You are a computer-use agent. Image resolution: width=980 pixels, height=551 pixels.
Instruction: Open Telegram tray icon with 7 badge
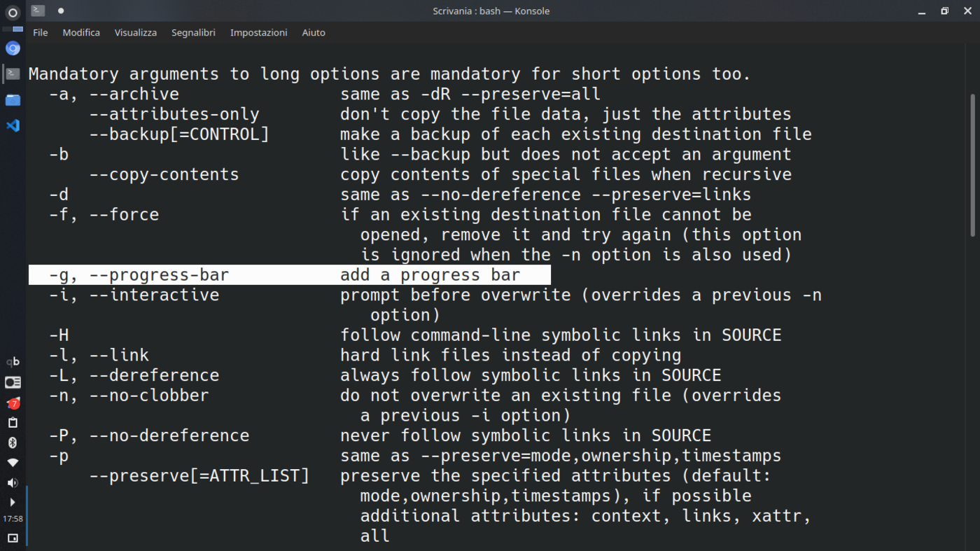pyautogui.click(x=13, y=403)
